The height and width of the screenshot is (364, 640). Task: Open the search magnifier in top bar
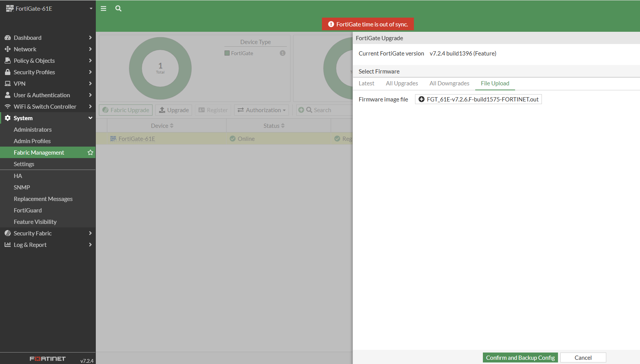[x=118, y=8]
